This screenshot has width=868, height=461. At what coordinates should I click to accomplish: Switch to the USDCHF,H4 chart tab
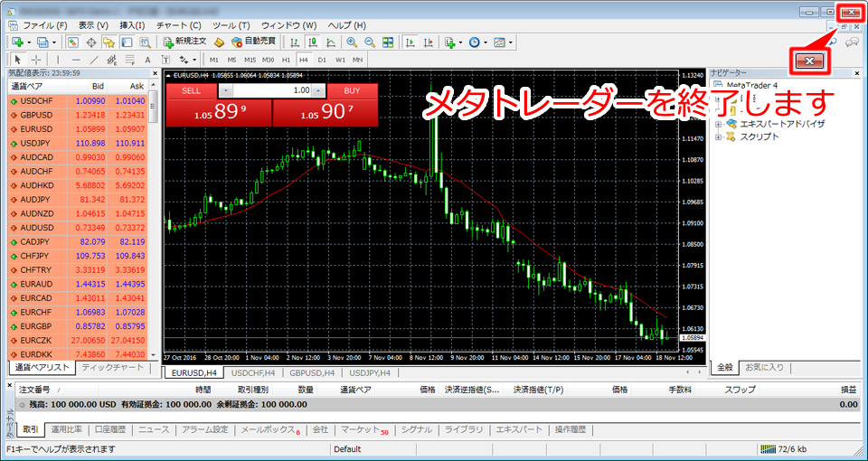pyautogui.click(x=251, y=372)
